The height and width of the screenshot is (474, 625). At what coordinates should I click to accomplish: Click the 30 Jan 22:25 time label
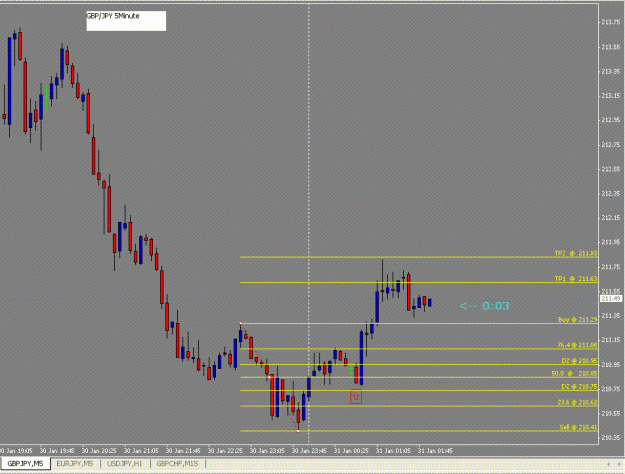[x=225, y=450]
